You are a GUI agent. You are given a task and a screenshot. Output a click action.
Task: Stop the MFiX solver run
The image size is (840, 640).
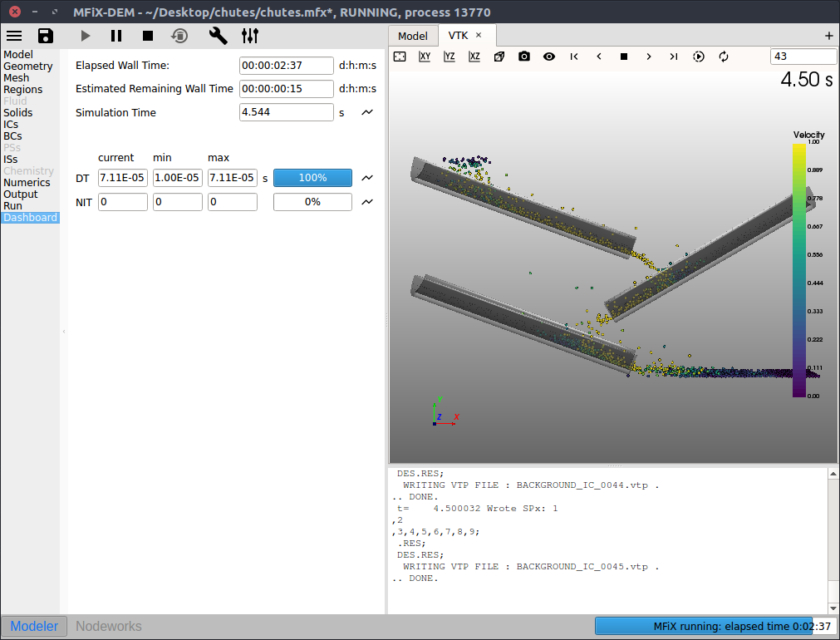click(148, 36)
